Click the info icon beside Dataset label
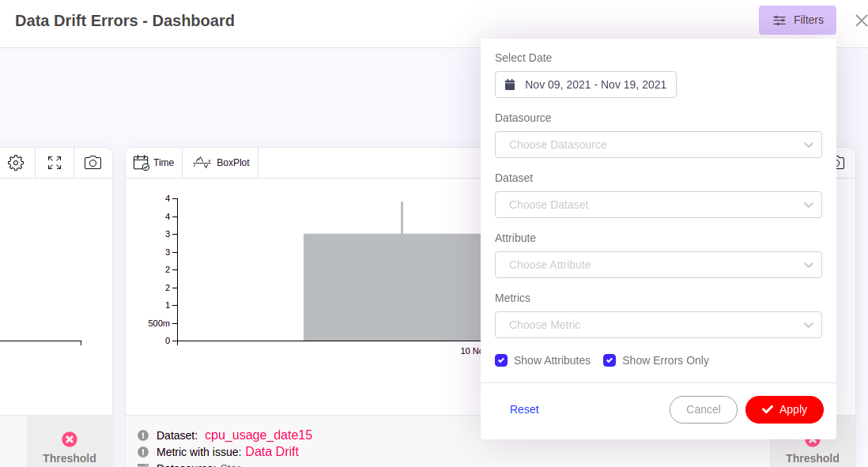This screenshot has width=868, height=467. (143, 435)
